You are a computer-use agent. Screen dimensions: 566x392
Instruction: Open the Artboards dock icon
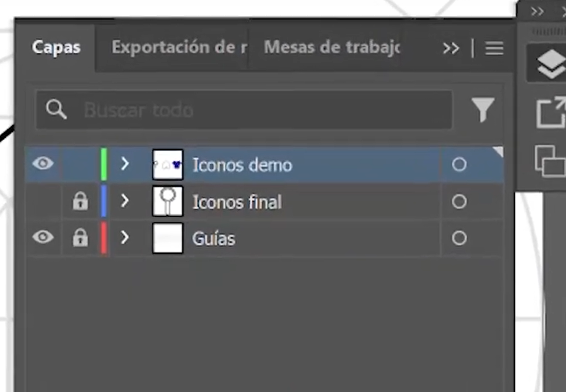pyautogui.click(x=550, y=160)
